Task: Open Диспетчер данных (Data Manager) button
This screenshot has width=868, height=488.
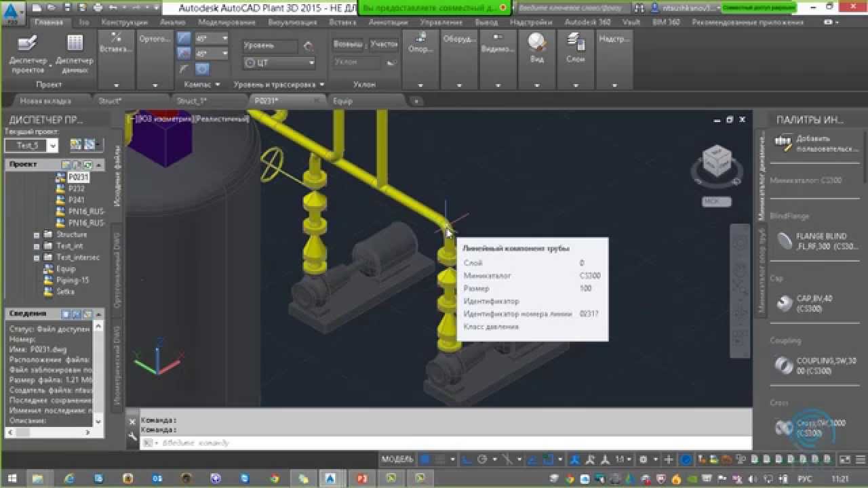Action: [x=75, y=54]
